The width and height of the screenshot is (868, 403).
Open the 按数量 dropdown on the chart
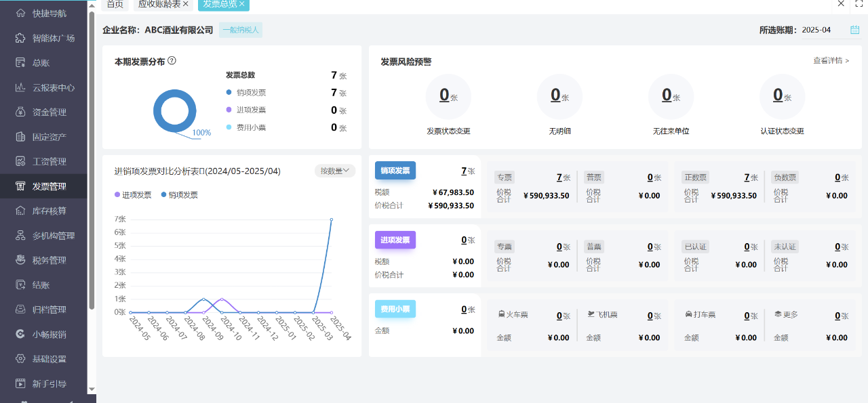click(334, 170)
